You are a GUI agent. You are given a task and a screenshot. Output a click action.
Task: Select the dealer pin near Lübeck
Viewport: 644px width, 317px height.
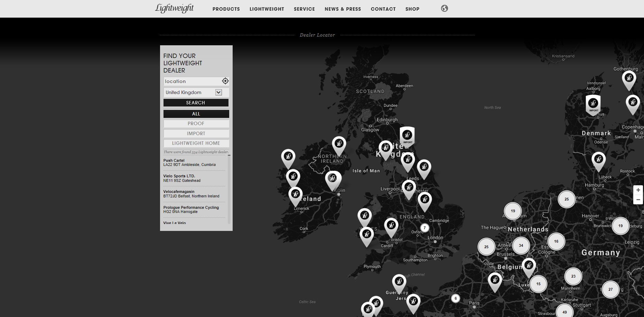coord(599,161)
